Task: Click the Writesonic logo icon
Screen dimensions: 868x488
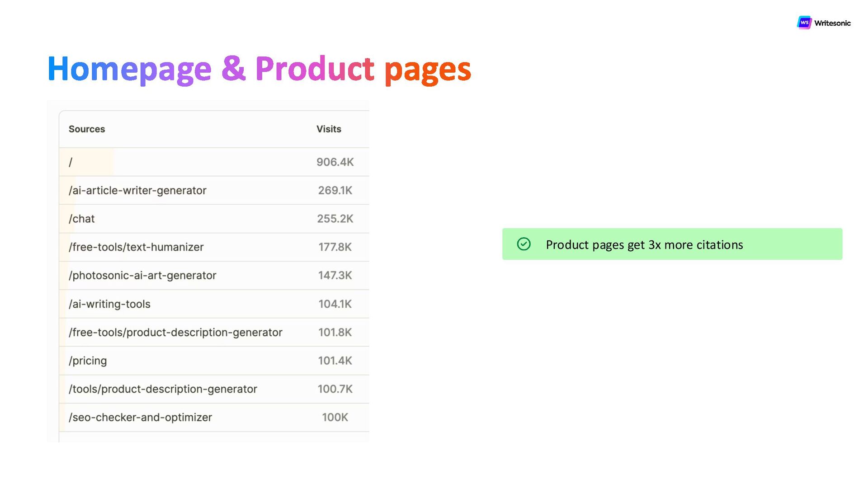Action: [x=804, y=23]
